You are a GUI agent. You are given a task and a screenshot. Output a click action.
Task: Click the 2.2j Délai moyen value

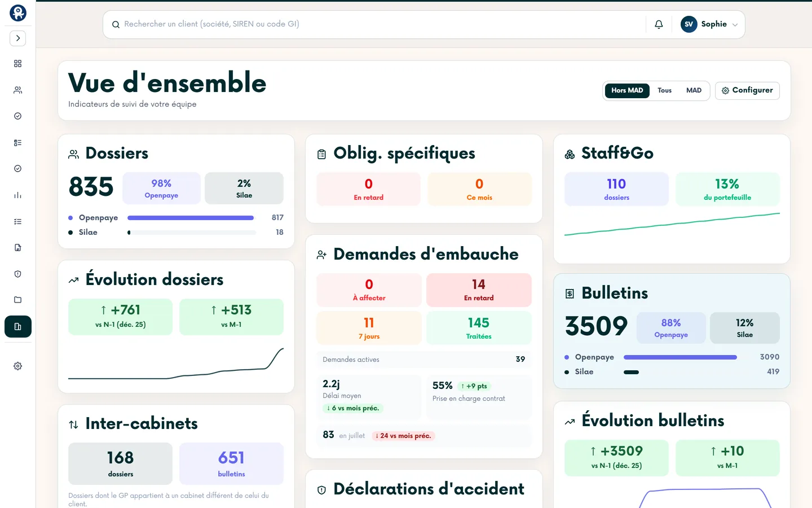tap(331, 384)
